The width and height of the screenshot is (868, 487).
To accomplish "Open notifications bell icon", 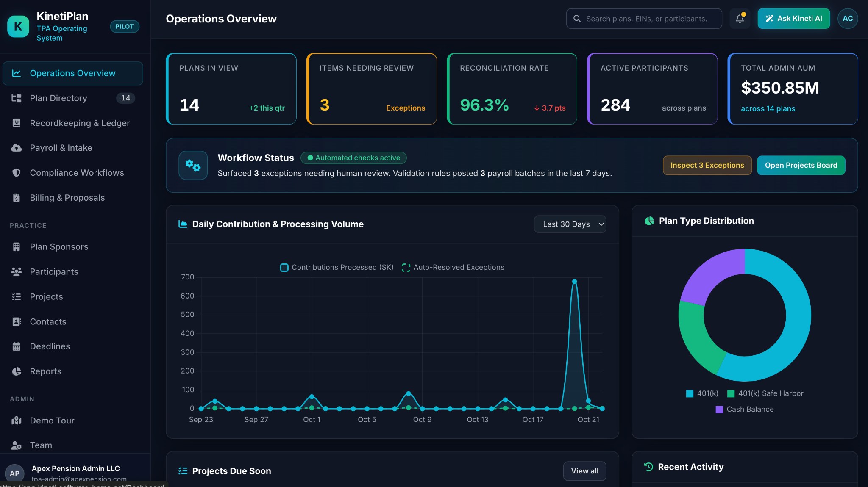I will [740, 19].
